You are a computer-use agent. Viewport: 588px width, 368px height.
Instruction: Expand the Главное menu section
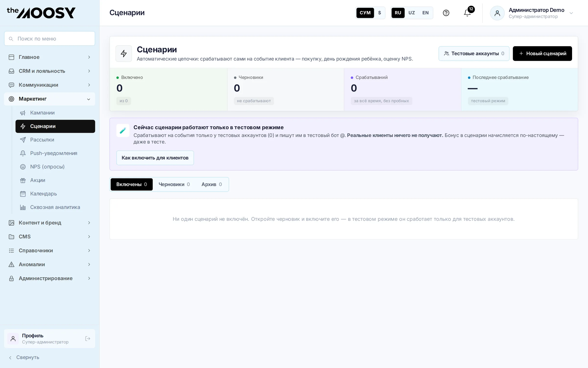pyautogui.click(x=49, y=57)
